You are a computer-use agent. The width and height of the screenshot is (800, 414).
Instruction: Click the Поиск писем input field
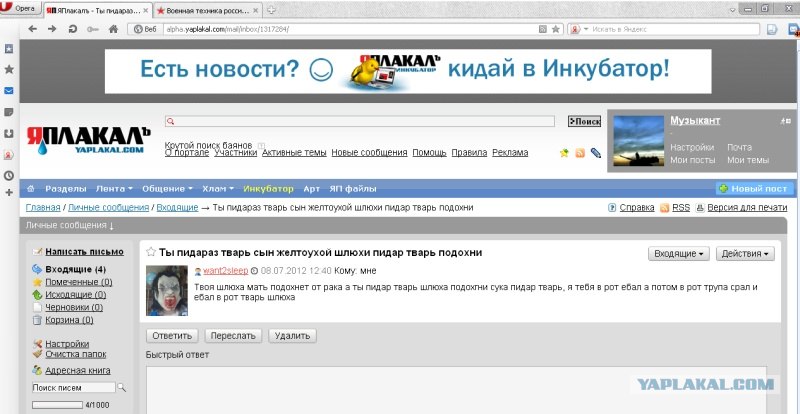pyautogui.click(x=73, y=387)
